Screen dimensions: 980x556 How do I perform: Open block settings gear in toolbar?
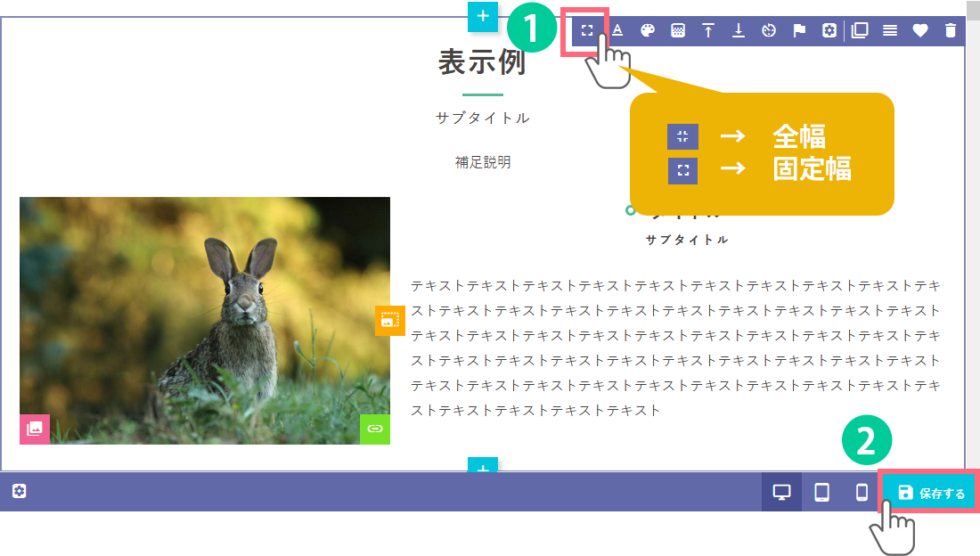(x=829, y=30)
